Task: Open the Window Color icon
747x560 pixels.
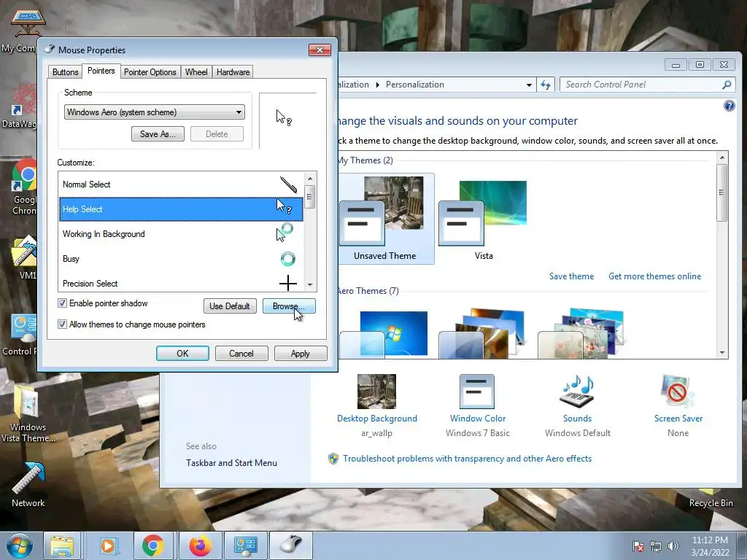Action: coord(477,392)
